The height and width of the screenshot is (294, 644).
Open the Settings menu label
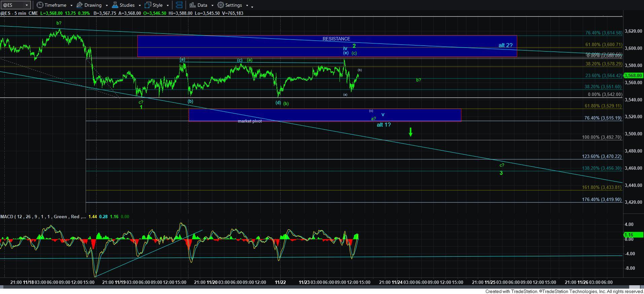coord(234,5)
